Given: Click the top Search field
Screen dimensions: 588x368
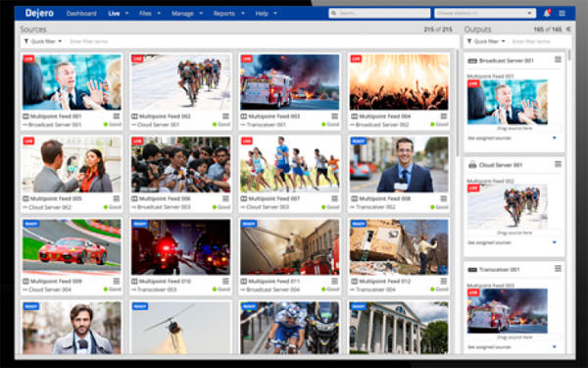Looking at the screenshot, I should (379, 13).
